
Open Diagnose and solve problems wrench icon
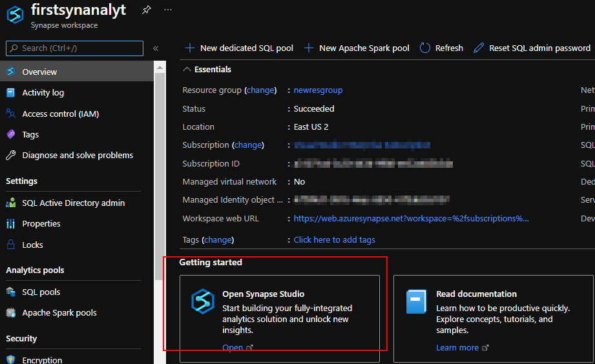tap(10, 155)
